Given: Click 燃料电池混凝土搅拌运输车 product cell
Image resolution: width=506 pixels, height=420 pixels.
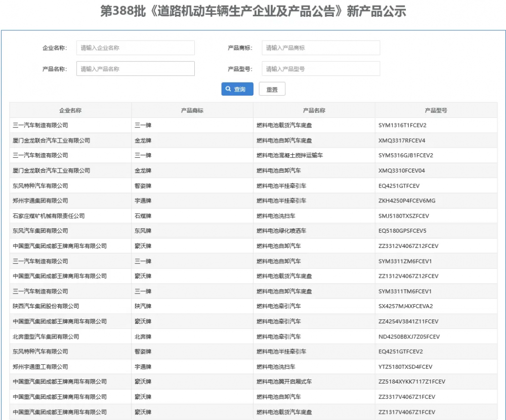Looking at the screenshot, I should click(314, 155).
